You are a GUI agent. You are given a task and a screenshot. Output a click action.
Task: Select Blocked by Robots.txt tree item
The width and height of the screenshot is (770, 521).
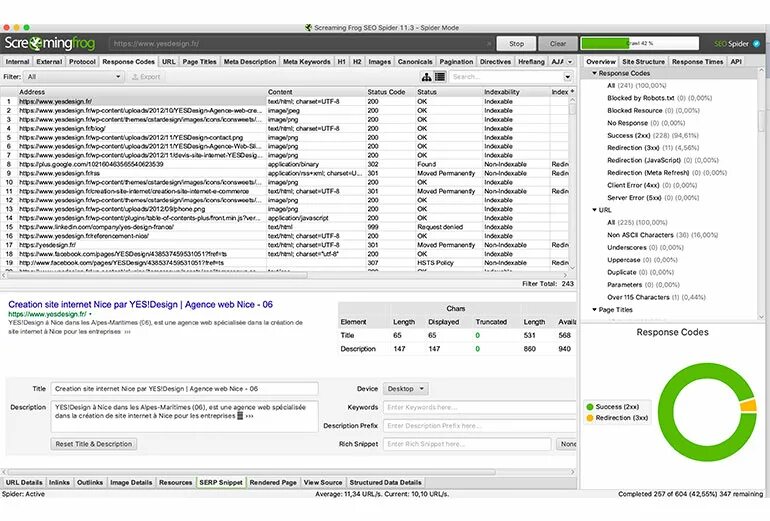(659, 98)
